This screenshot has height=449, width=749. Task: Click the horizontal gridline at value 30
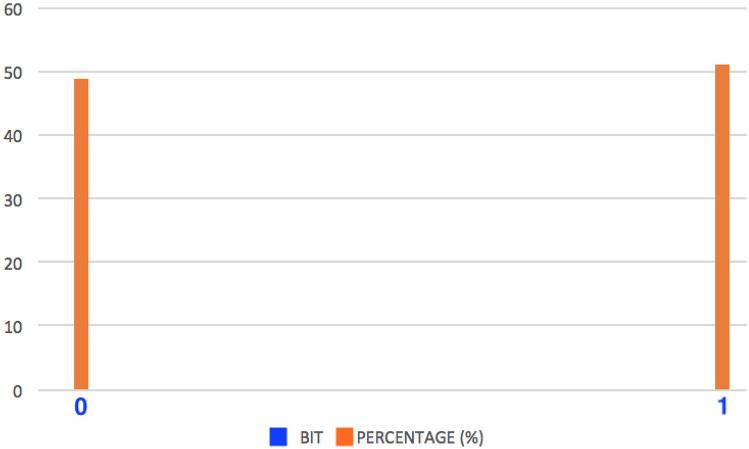[400, 198]
